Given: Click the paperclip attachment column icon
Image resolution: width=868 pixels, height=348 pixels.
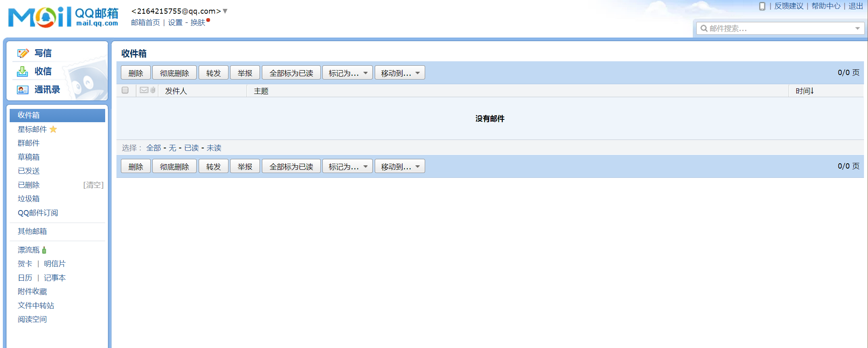Looking at the screenshot, I should coord(153,90).
